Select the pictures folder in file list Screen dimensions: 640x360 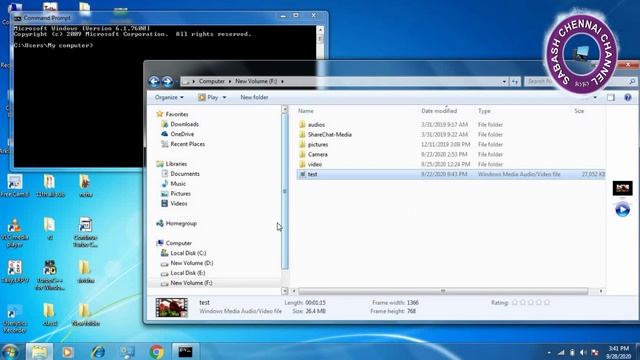tap(318, 144)
